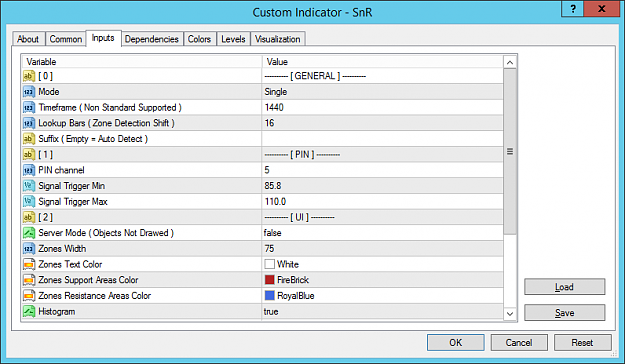The image size is (625, 364).
Task: Click the color icon beside Zones Text Color
Action: click(29, 265)
